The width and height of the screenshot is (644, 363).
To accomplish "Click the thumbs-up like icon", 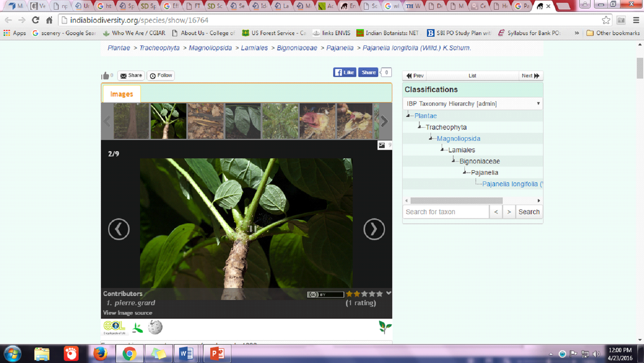I will pos(105,76).
